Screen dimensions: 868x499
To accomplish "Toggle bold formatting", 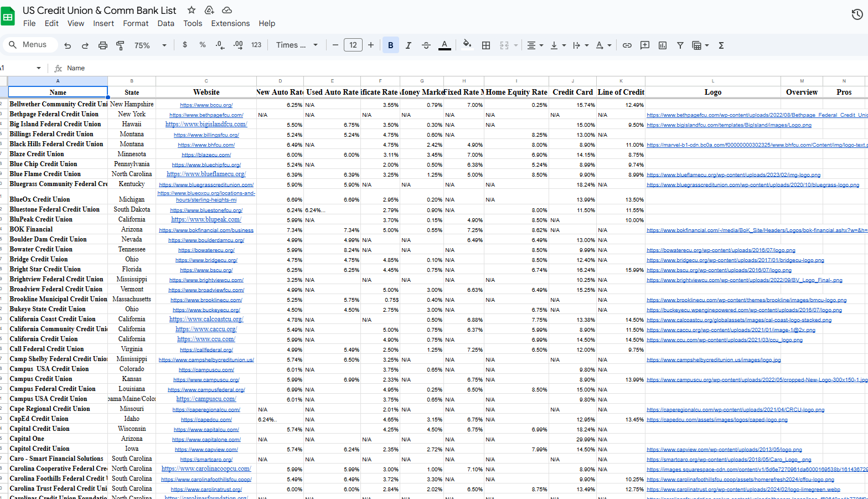I will point(391,45).
